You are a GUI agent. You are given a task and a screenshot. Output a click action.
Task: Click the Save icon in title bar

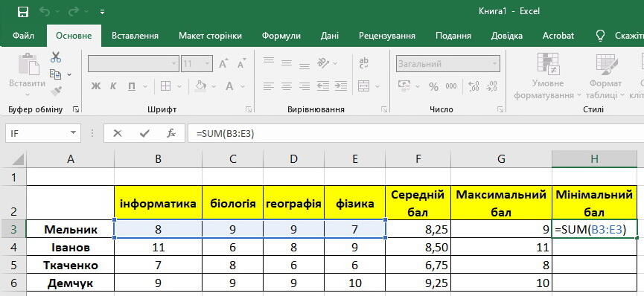[x=23, y=11]
